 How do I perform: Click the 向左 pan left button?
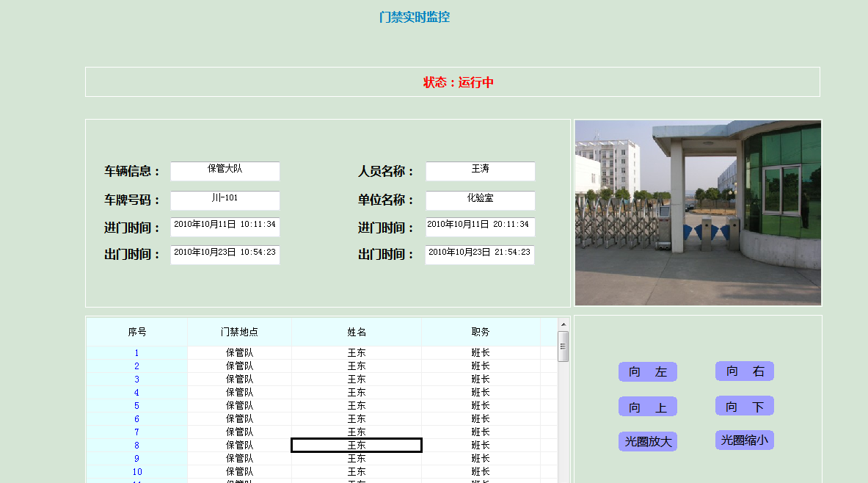tap(647, 372)
